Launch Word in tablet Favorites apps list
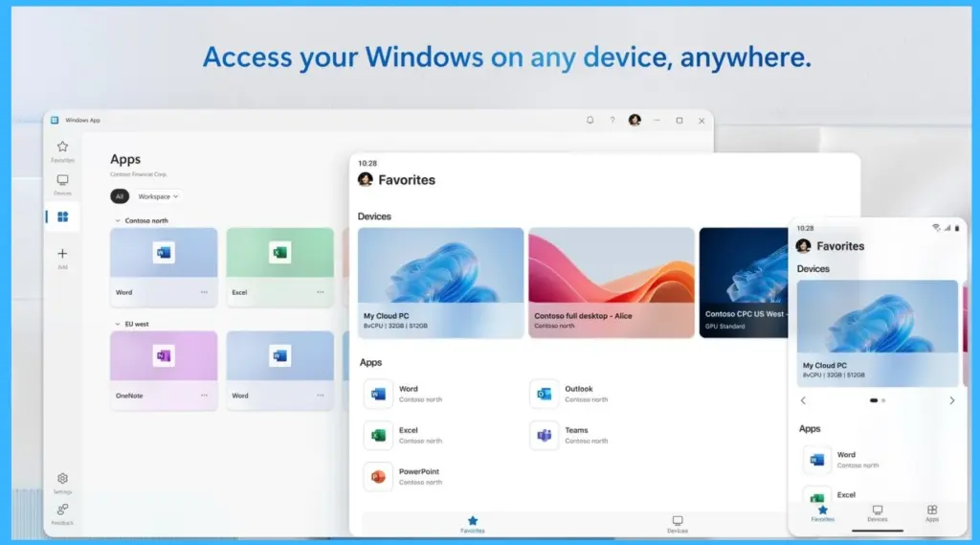 (403, 394)
